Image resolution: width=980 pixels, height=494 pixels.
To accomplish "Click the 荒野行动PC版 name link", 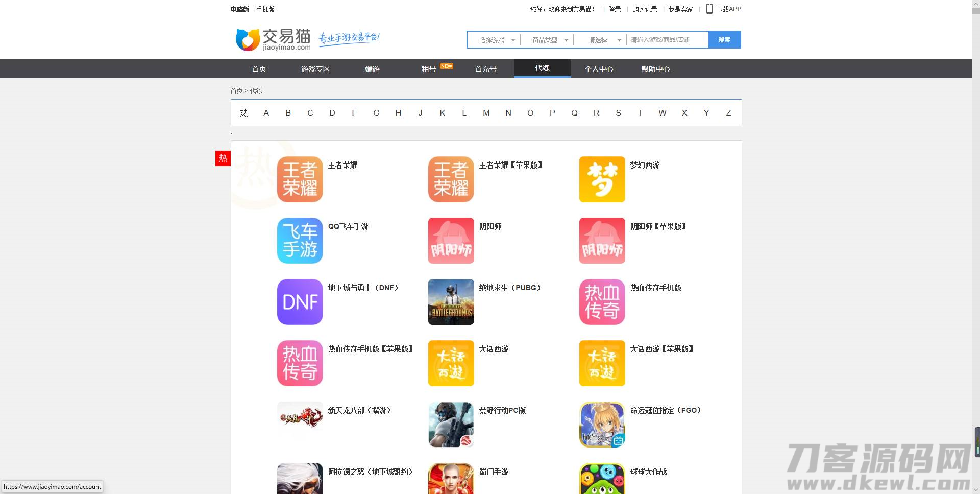I will point(502,410).
